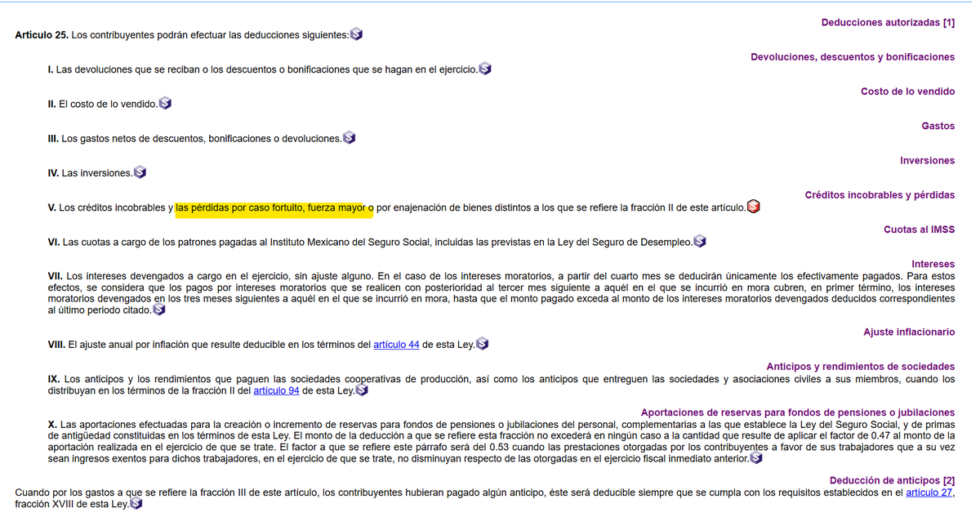Click heading 'Anticipos y rendimientos de sociedades'
This screenshot has width=980, height=526.
click(860, 367)
